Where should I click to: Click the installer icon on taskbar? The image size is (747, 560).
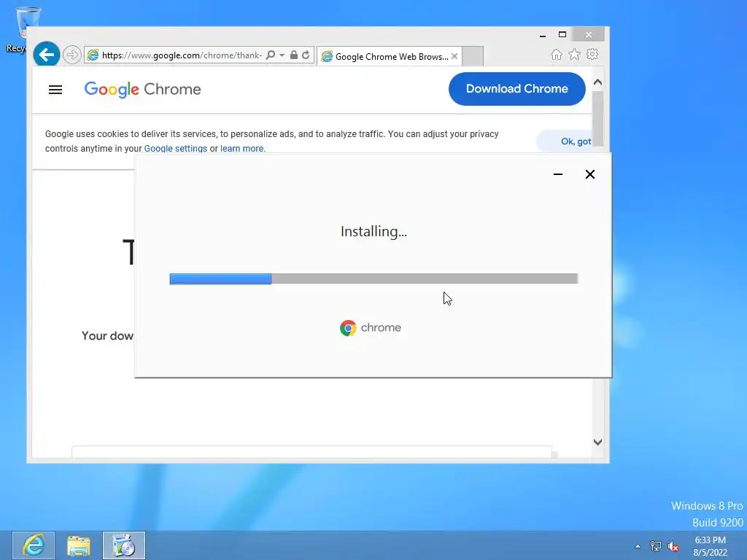pyautogui.click(x=124, y=545)
